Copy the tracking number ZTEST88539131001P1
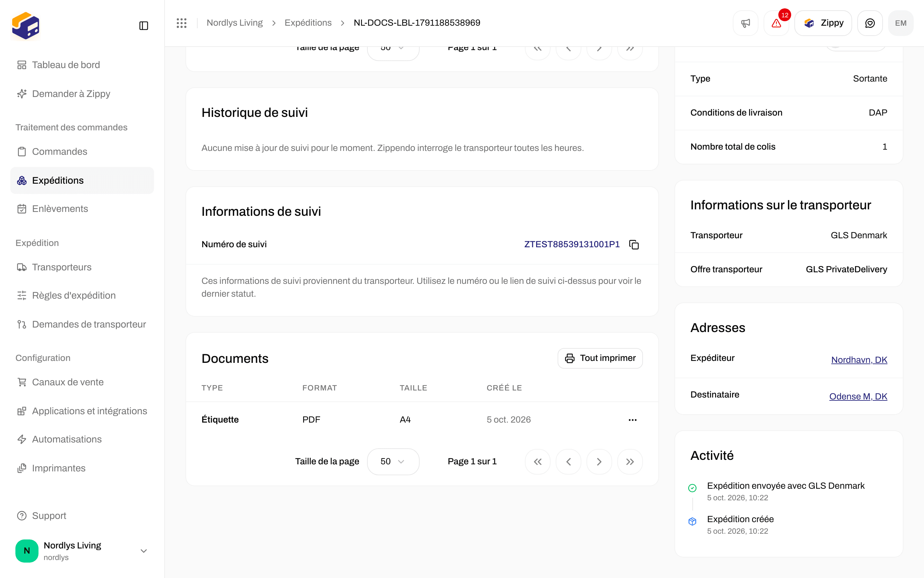Viewport: 924px width, 578px height. coord(634,244)
